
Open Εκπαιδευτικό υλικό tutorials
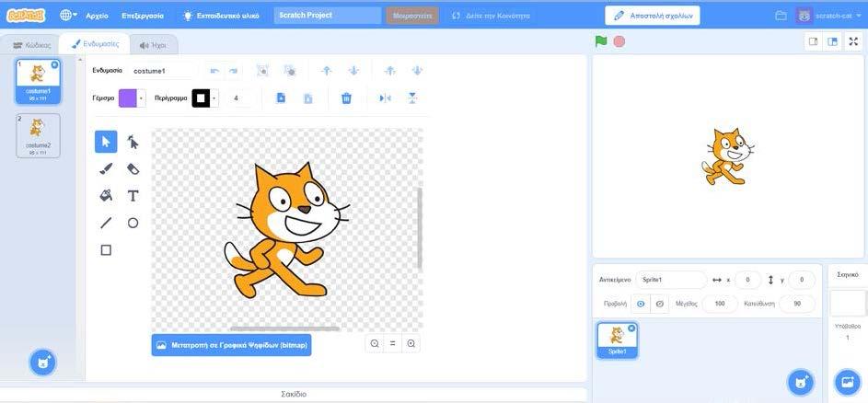tap(222, 16)
